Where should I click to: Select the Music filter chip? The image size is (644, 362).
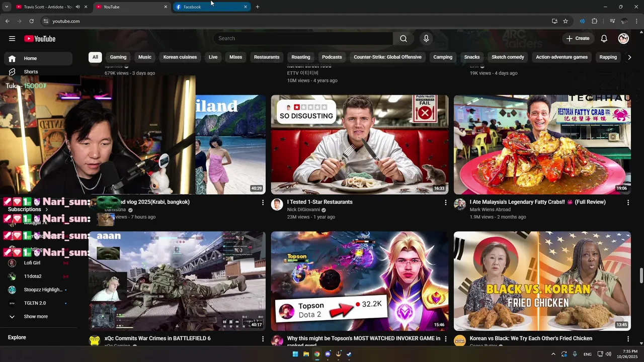coord(145,57)
